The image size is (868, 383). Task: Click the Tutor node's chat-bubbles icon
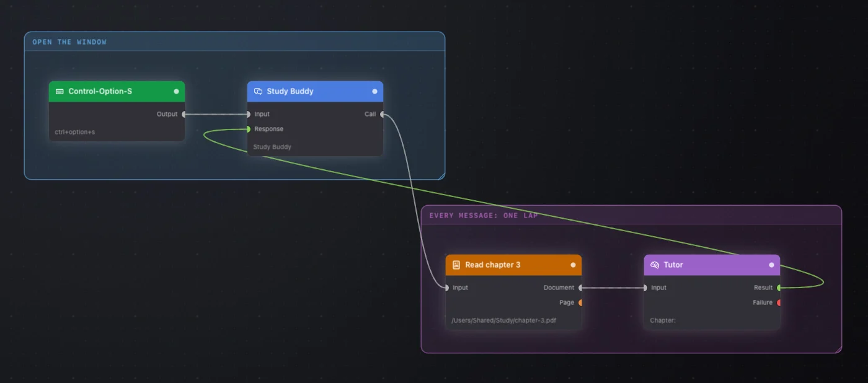pyautogui.click(x=655, y=265)
